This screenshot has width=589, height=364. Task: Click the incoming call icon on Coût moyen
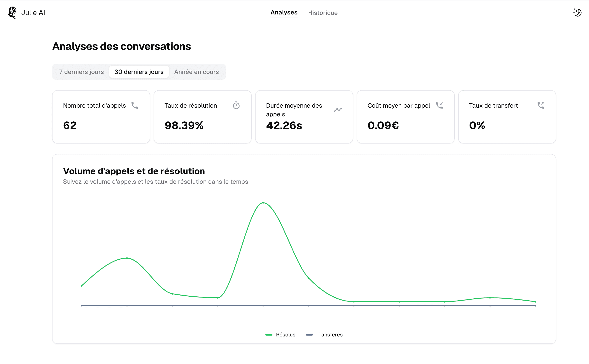click(x=440, y=105)
